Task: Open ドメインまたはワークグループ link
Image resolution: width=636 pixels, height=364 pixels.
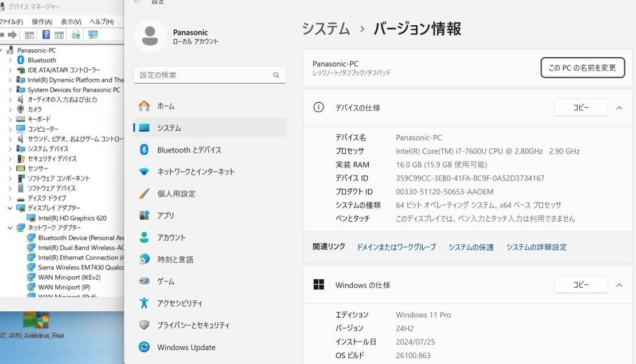Action: point(396,247)
